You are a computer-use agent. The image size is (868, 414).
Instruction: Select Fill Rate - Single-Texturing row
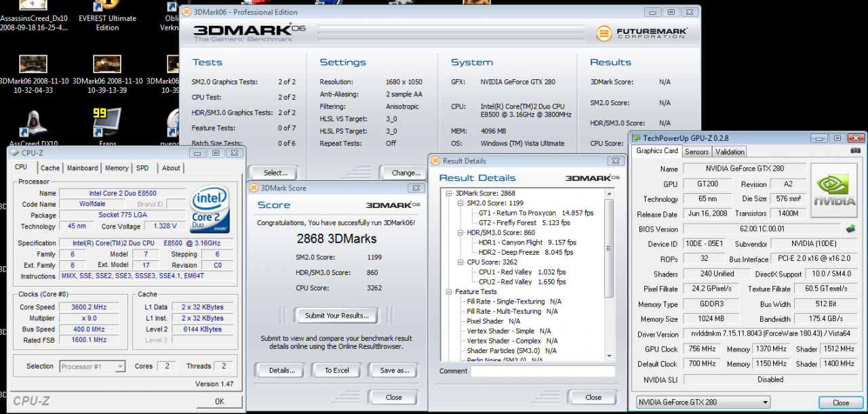[x=513, y=302]
